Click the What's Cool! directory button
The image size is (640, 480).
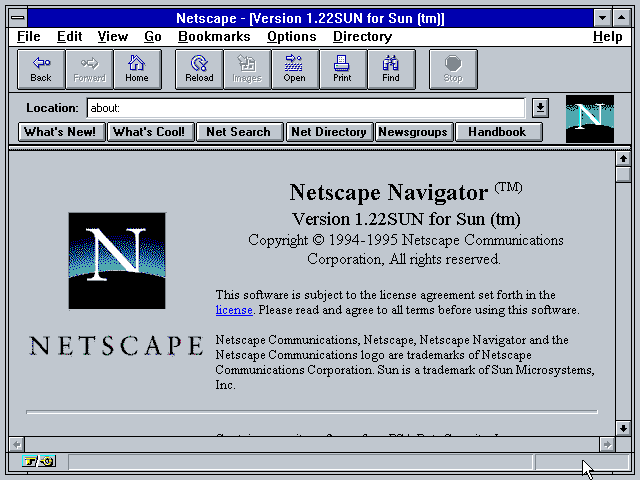point(150,132)
